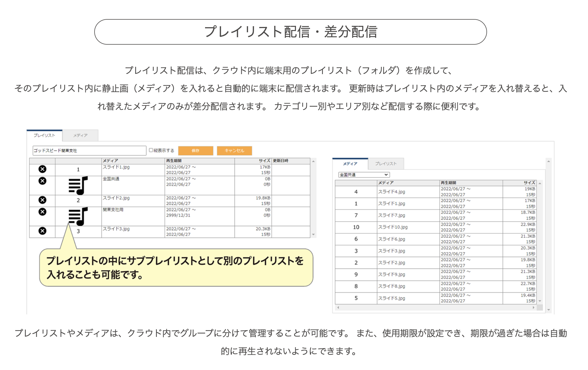Delete スライド2.jpg row via X icon
Screen dimensions: 588x370
pos(42,200)
